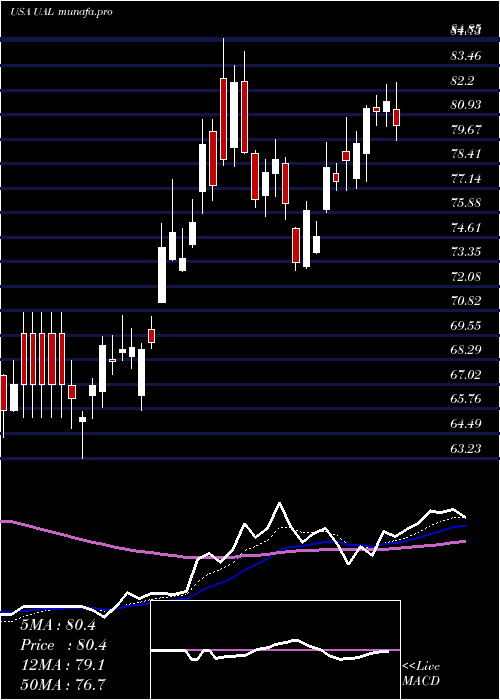Click the 83.46 price axis label
This screenshot has width=500, height=700.
466,56
